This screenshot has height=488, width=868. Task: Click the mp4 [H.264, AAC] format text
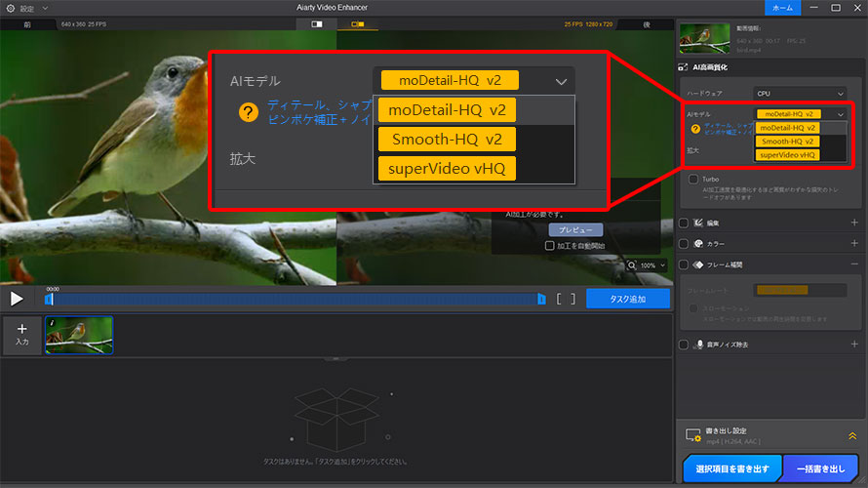[x=733, y=441]
